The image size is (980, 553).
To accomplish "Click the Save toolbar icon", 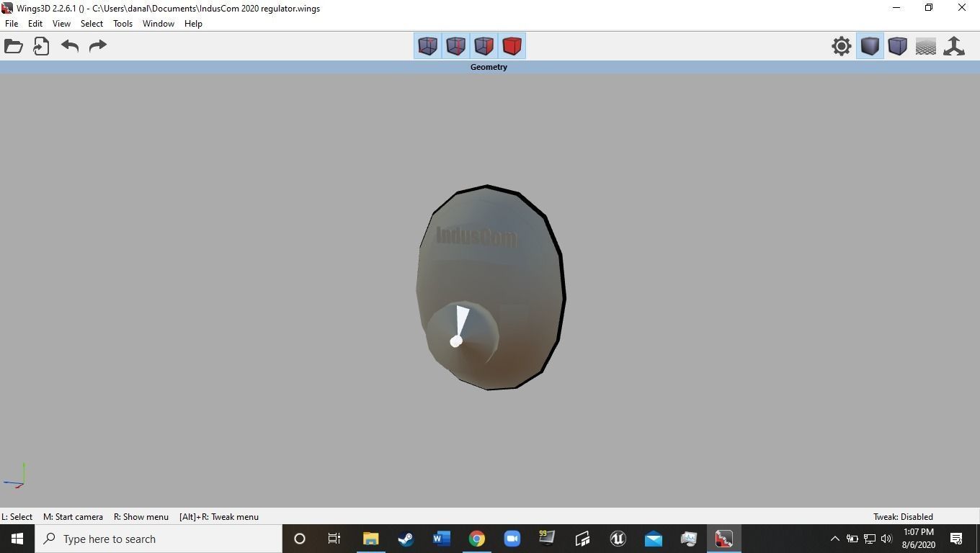I will point(41,46).
